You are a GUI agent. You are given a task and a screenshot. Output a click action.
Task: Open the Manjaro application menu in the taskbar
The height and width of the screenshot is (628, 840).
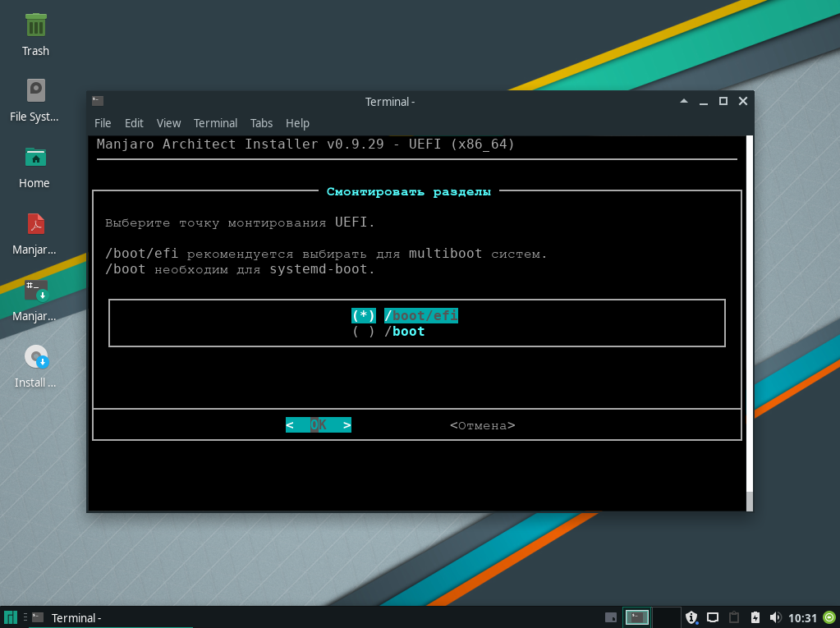(x=11, y=617)
